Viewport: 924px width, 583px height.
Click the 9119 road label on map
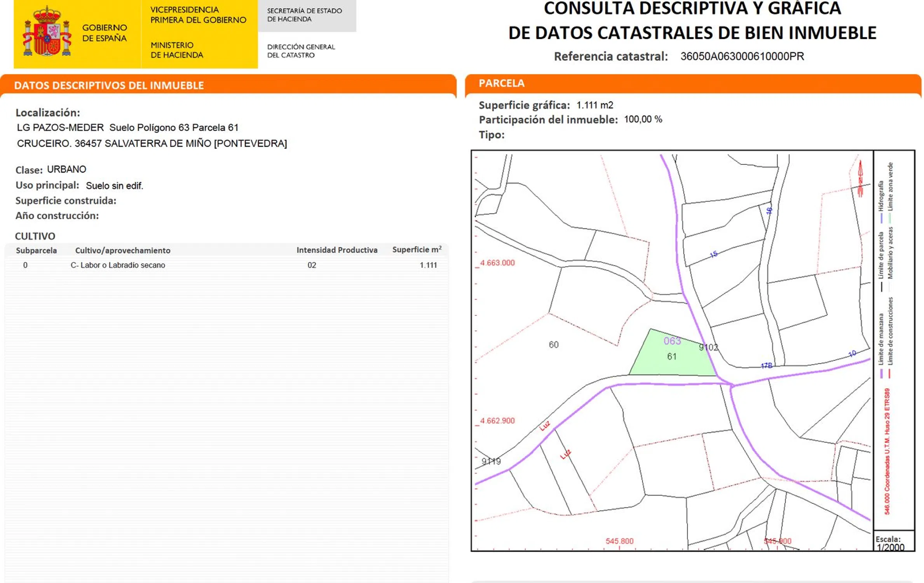point(491,461)
